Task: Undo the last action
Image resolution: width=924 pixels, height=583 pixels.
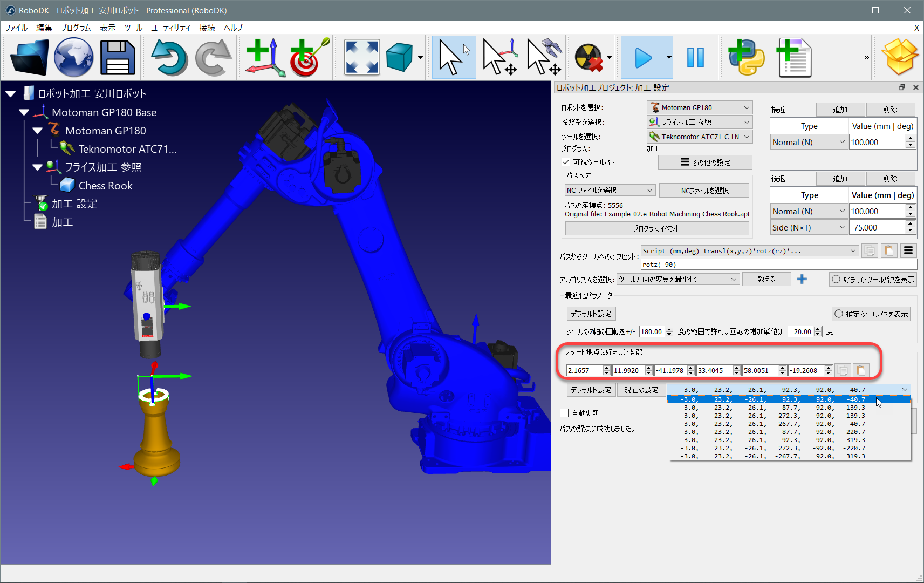Action: (169, 58)
